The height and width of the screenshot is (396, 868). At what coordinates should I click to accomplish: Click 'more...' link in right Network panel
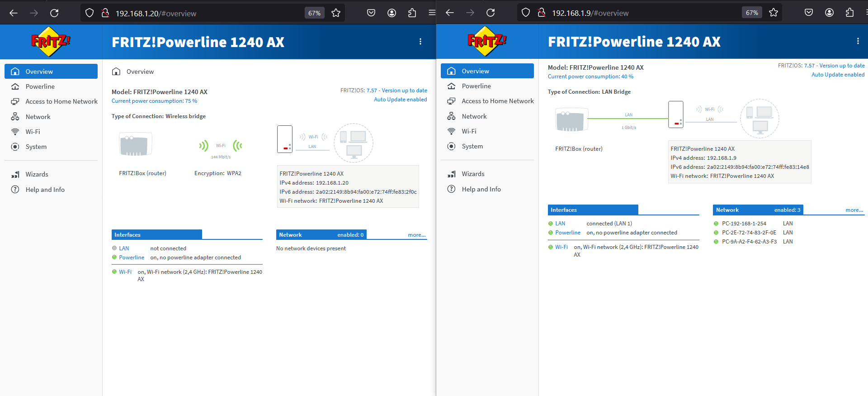coord(854,210)
